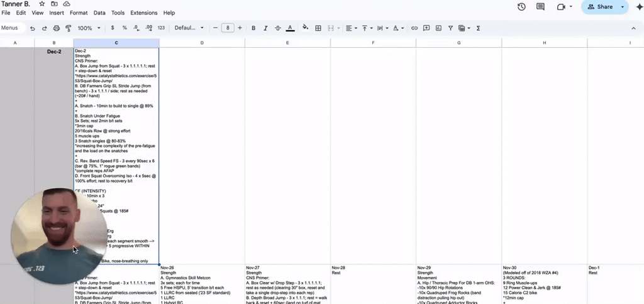Select the Nov-26 Gymnastics Skill Metcon cell
The height and width of the screenshot is (304, 644).
[x=202, y=285]
